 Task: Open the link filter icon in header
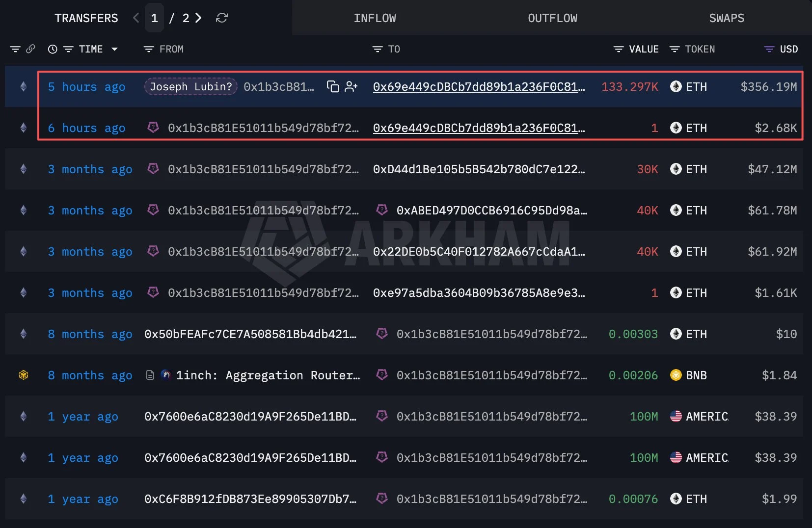(x=30, y=49)
